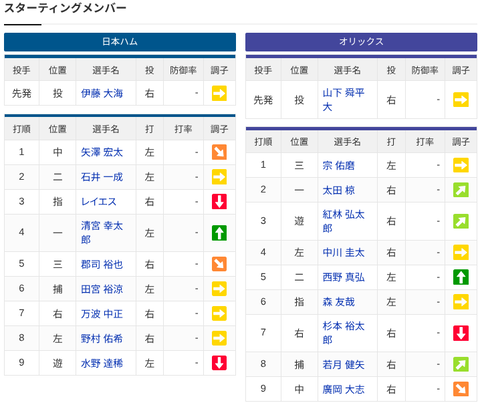Image resolution: width=480 pixels, height=405 pixels.
Task: Click 調子 header in オリックス pitcher table
Action: pyautogui.click(x=461, y=70)
